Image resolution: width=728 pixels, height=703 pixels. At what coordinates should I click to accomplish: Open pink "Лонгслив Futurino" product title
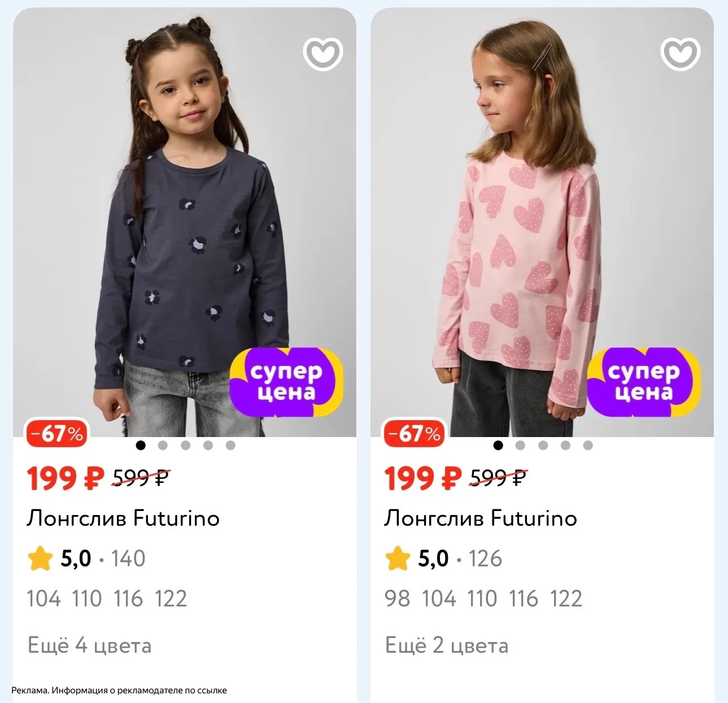[x=481, y=518]
